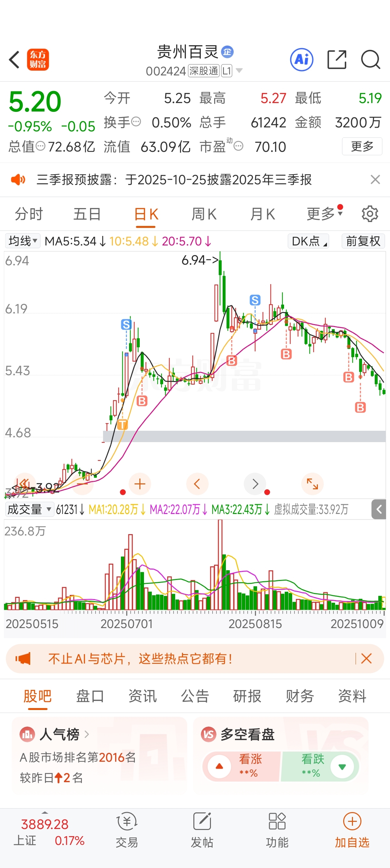390x868 pixels.
Task: Tap the info icon beside 总值
Action: (x=40, y=146)
